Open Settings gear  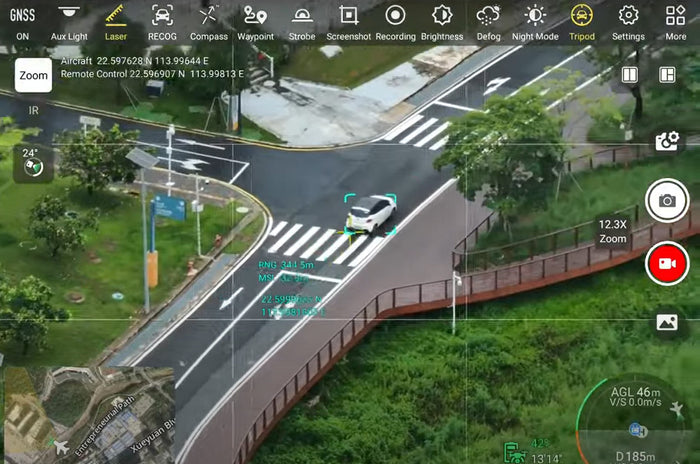point(628,20)
